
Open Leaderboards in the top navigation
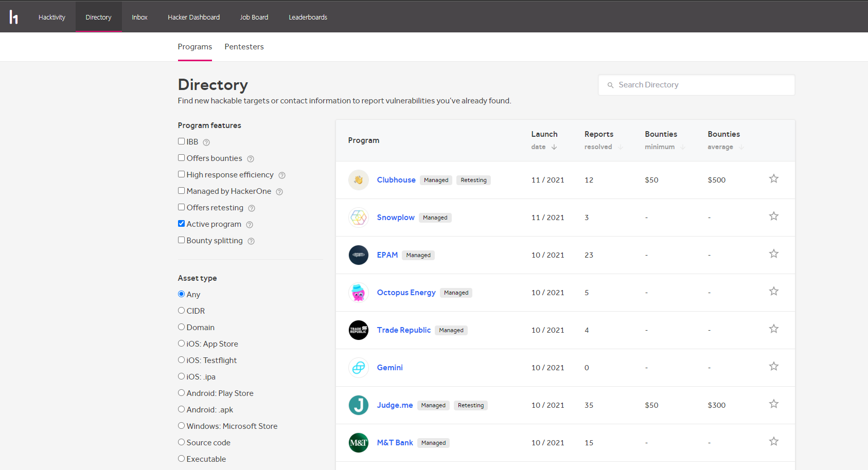tap(308, 17)
